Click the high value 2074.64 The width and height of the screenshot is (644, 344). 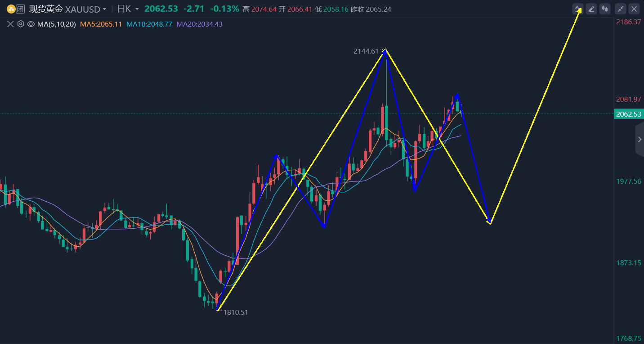(x=264, y=9)
